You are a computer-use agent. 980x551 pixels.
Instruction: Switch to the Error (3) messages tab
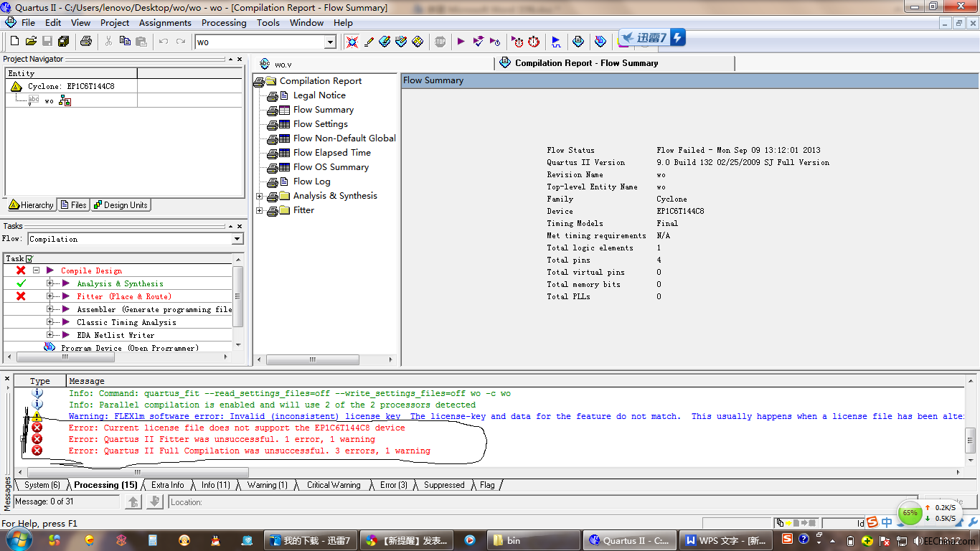[393, 485]
